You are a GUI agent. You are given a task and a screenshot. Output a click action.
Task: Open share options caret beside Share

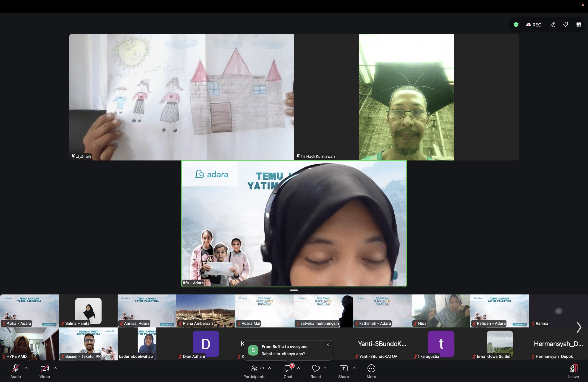354,368
